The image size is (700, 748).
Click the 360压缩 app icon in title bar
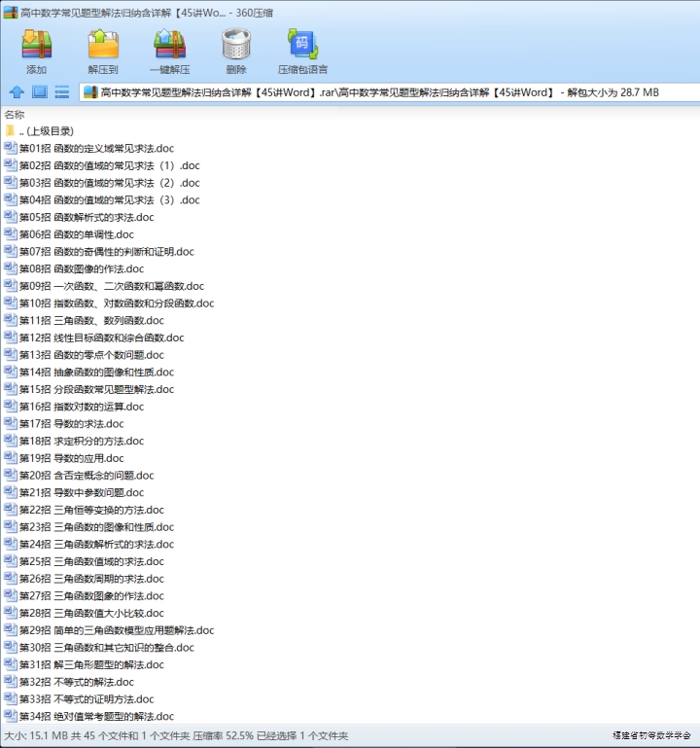click(x=11, y=13)
